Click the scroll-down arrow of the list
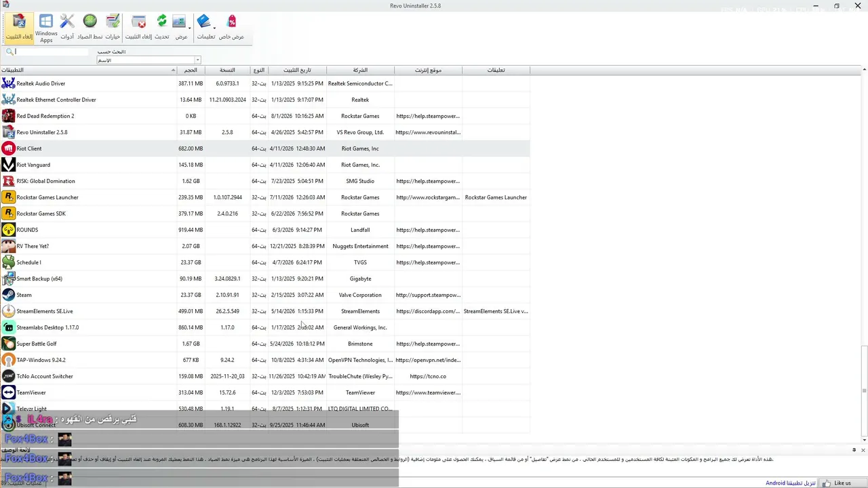 (x=864, y=441)
